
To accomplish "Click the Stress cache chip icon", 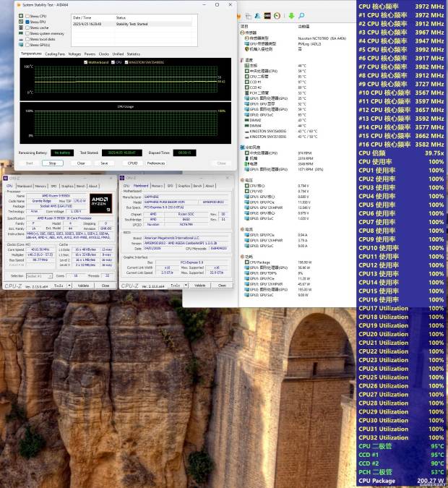I will click(21, 27).
